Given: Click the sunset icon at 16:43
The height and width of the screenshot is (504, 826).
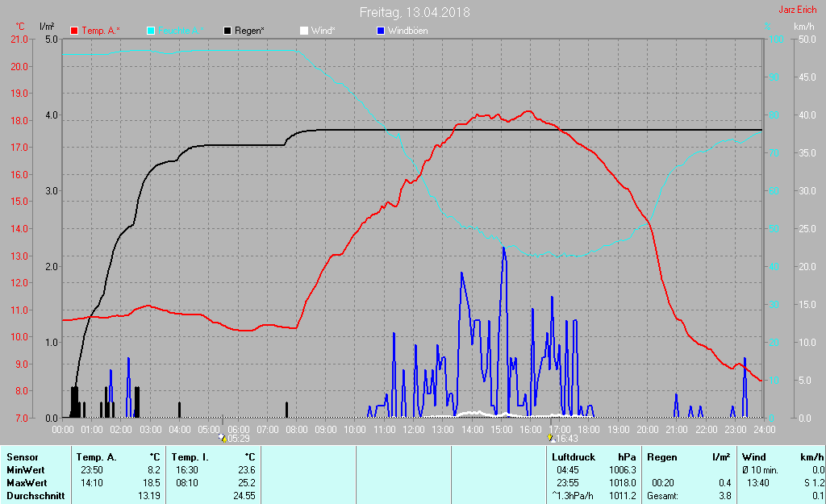Looking at the screenshot, I should 551,438.
